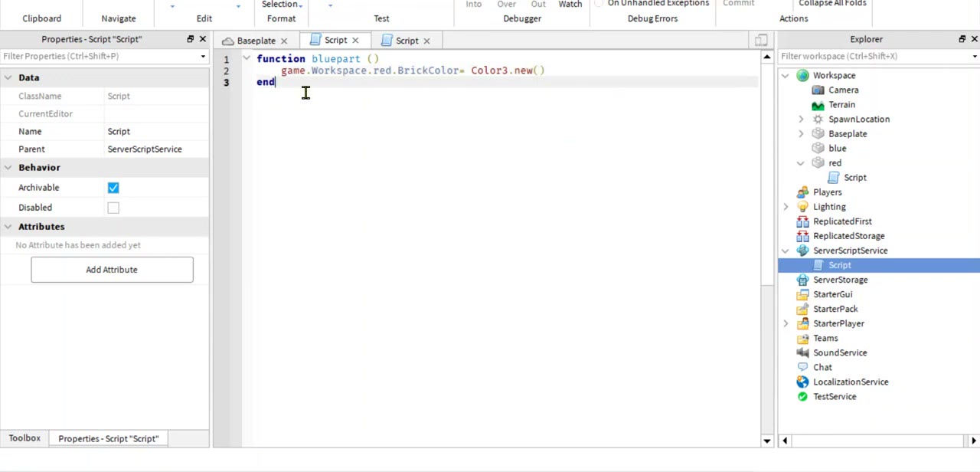Click the ReplicatedFirst icon
Viewport: 980px width, 472px height.
pyautogui.click(x=802, y=221)
